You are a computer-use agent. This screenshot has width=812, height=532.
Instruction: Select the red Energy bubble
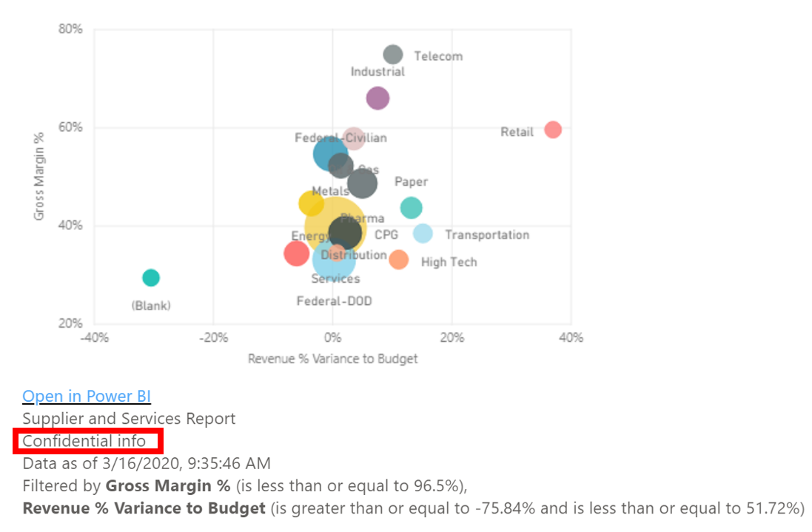295,254
